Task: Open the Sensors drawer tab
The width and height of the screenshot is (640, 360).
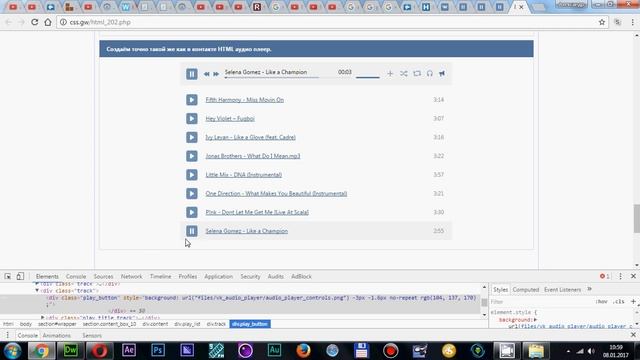Action: click(92, 336)
